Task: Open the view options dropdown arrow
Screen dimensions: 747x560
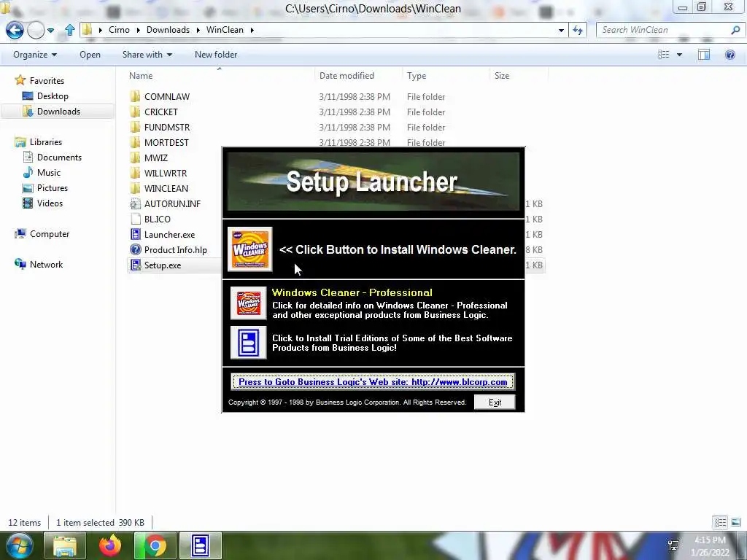Action: (679, 55)
